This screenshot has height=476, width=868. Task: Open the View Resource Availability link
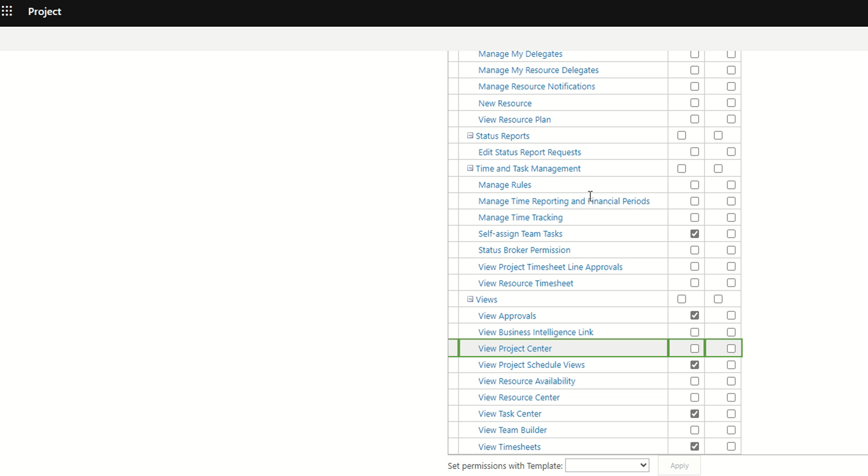(526, 381)
